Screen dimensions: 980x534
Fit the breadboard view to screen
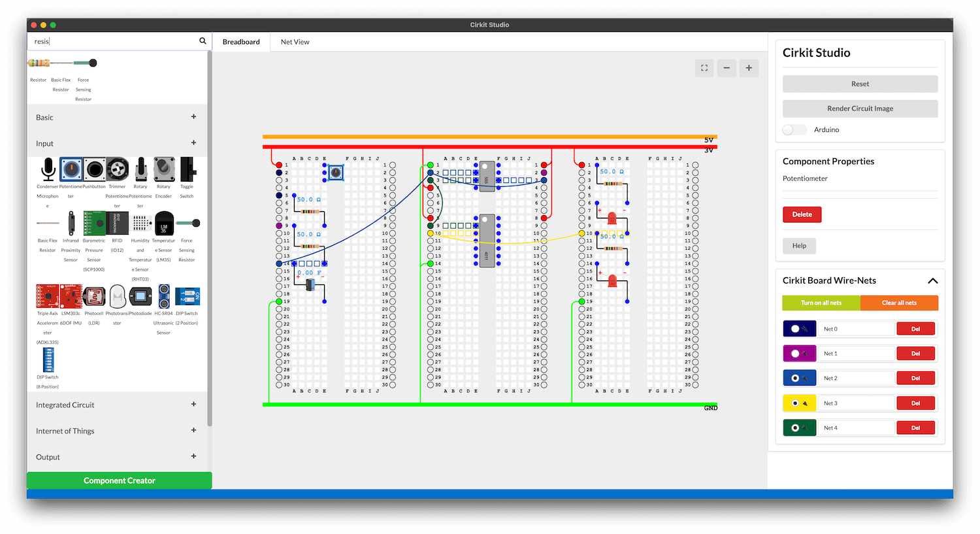(704, 67)
